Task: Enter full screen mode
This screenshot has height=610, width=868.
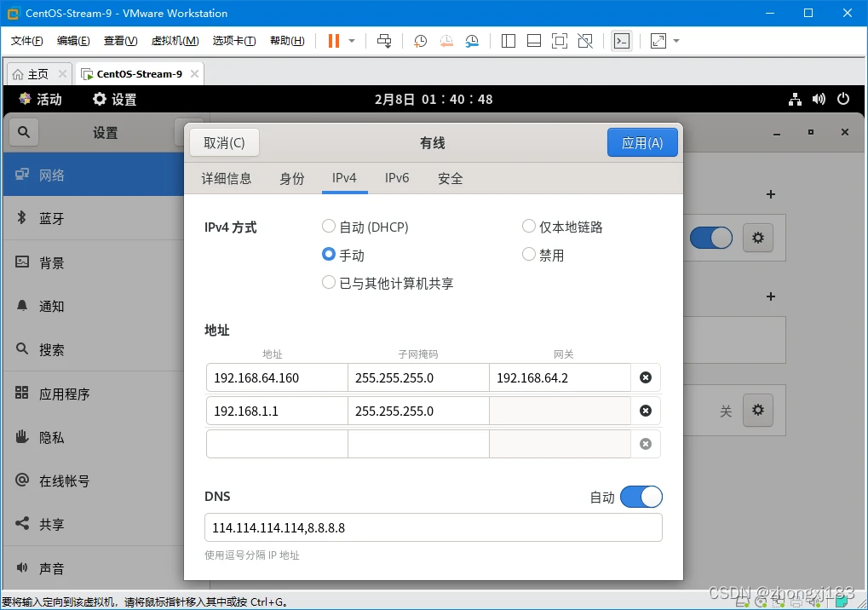Action: 559,40
